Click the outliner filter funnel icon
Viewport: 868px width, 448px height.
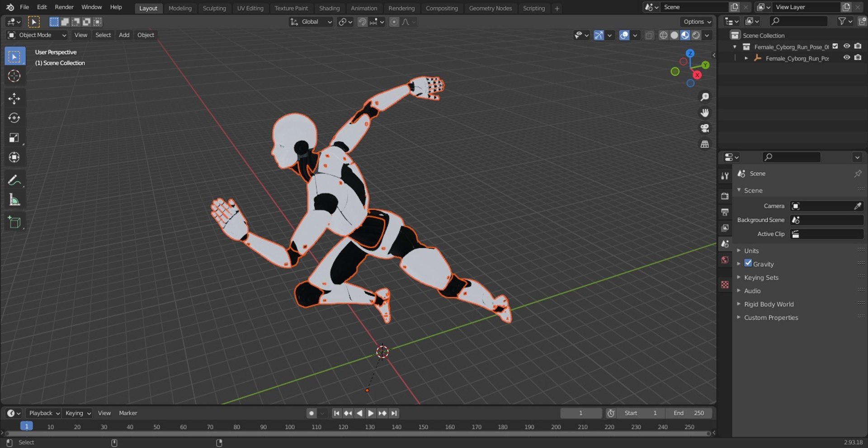pyautogui.click(x=841, y=21)
